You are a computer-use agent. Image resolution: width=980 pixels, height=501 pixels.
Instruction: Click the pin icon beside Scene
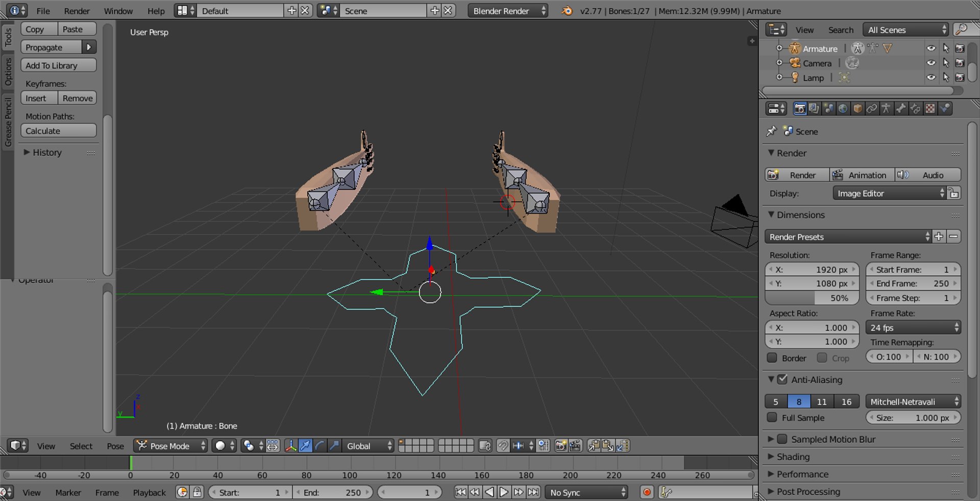771,131
